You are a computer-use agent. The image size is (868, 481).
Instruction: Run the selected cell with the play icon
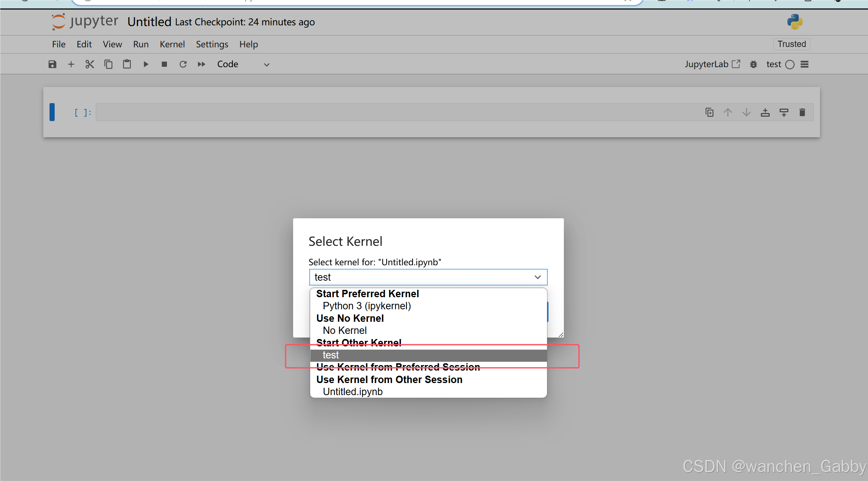pos(146,64)
